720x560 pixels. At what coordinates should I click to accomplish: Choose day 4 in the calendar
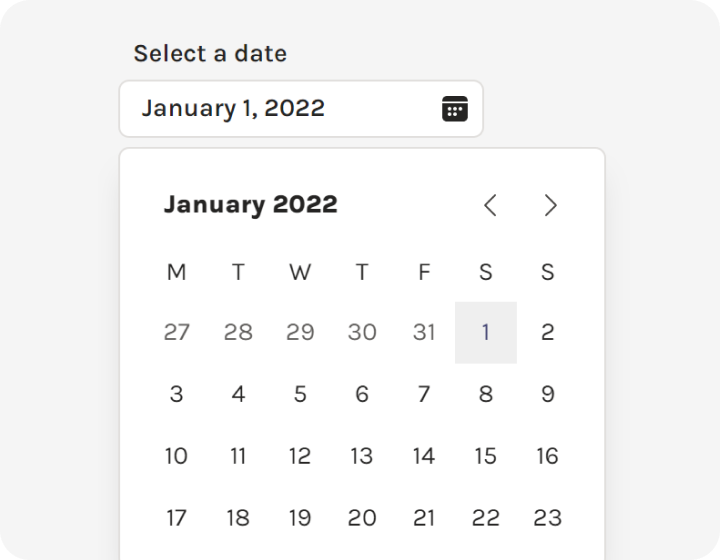tap(238, 394)
